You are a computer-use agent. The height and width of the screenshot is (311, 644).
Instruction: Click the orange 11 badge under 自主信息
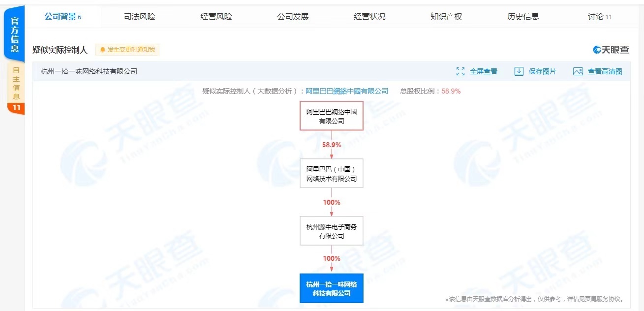16,108
